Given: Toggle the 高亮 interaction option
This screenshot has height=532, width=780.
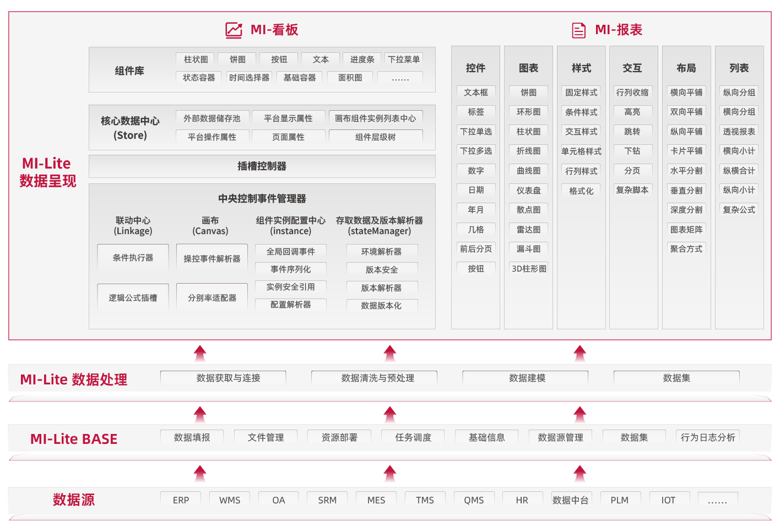Looking at the screenshot, I should pyautogui.click(x=633, y=112).
